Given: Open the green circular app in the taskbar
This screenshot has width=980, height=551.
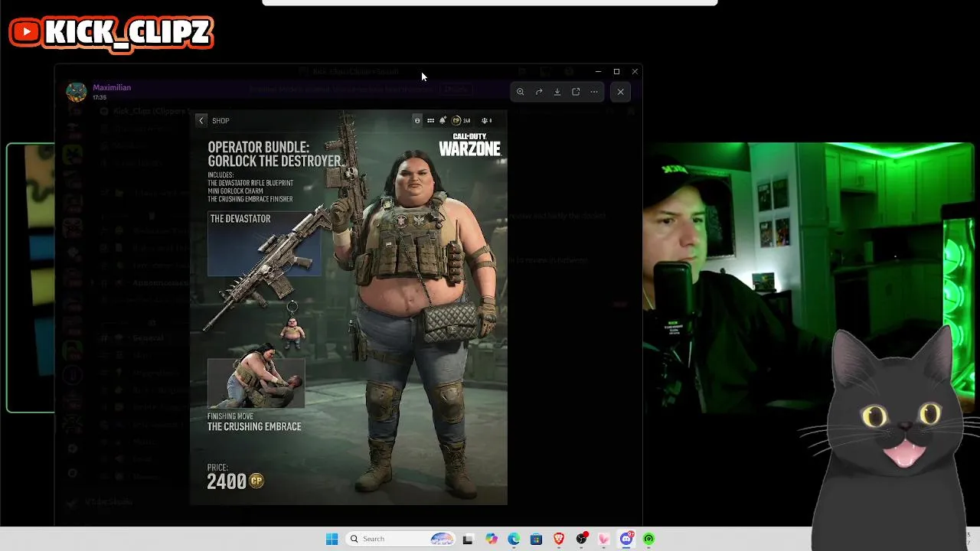Looking at the screenshot, I should 649,539.
